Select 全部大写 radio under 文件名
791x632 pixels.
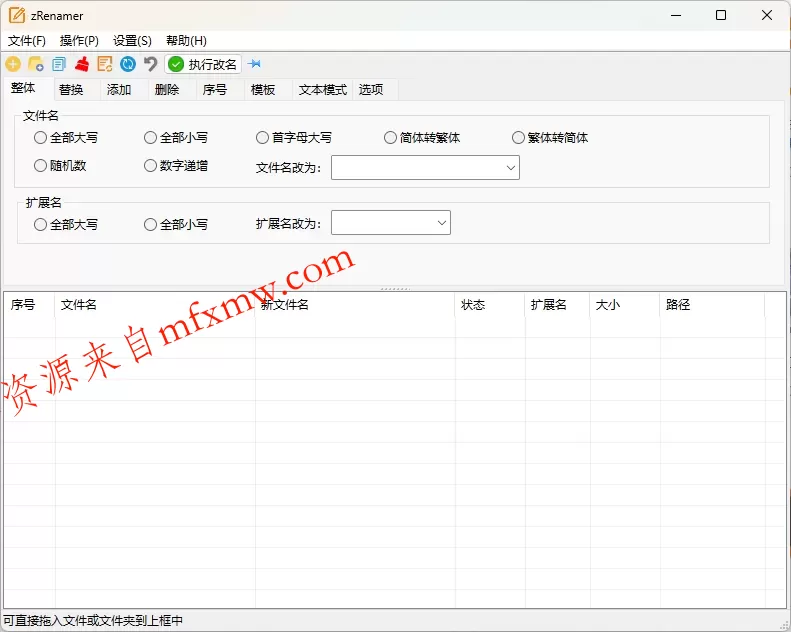[x=66, y=138]
